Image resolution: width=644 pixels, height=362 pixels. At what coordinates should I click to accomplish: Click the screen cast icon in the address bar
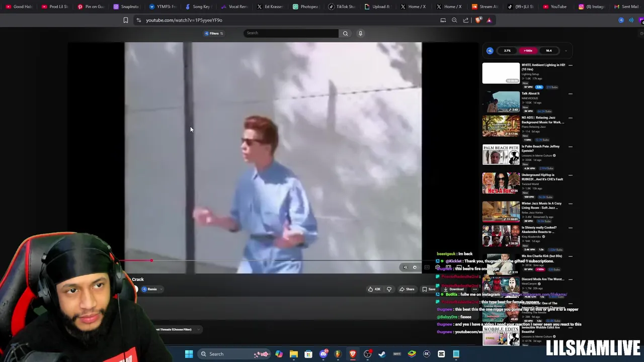coord(443,20)
